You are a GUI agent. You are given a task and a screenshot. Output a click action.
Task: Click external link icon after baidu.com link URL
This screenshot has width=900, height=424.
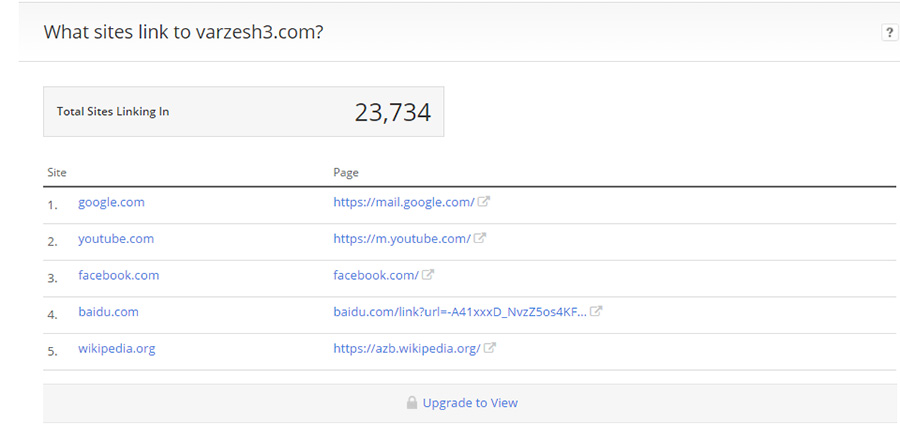(x=596, y=311)
